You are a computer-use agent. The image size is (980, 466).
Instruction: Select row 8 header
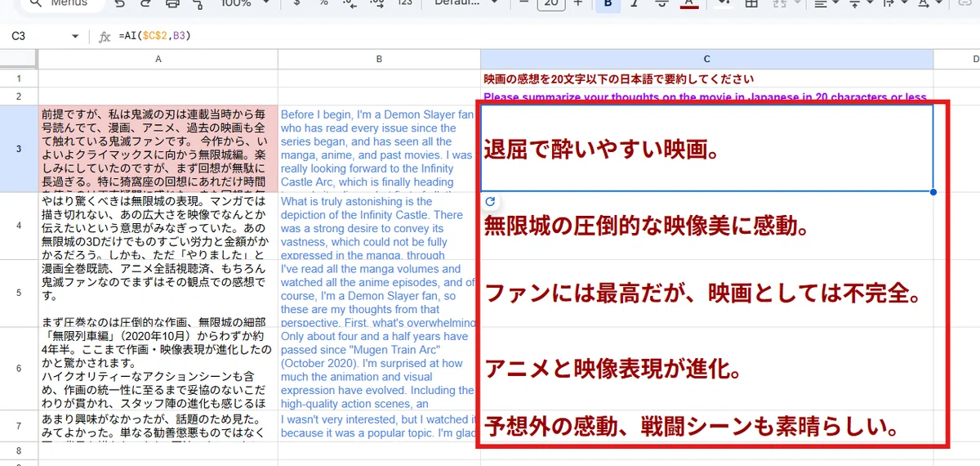point(19,450)
